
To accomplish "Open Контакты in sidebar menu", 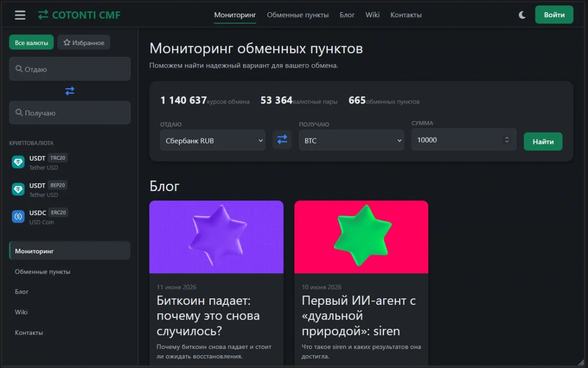I will click(70, 333).
